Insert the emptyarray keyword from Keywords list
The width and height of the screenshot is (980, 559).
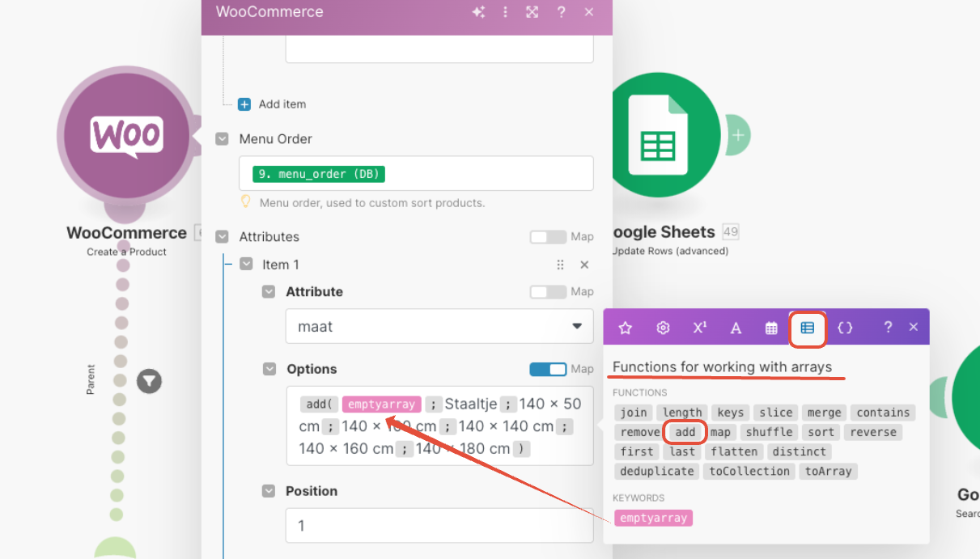[x=654, y=518]
